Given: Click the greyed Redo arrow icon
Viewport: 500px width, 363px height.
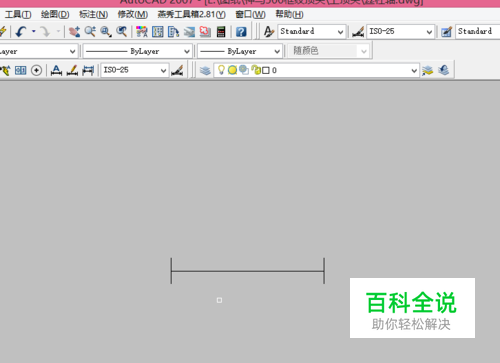Looking at the screenshot, I should (x=45, y=32).
